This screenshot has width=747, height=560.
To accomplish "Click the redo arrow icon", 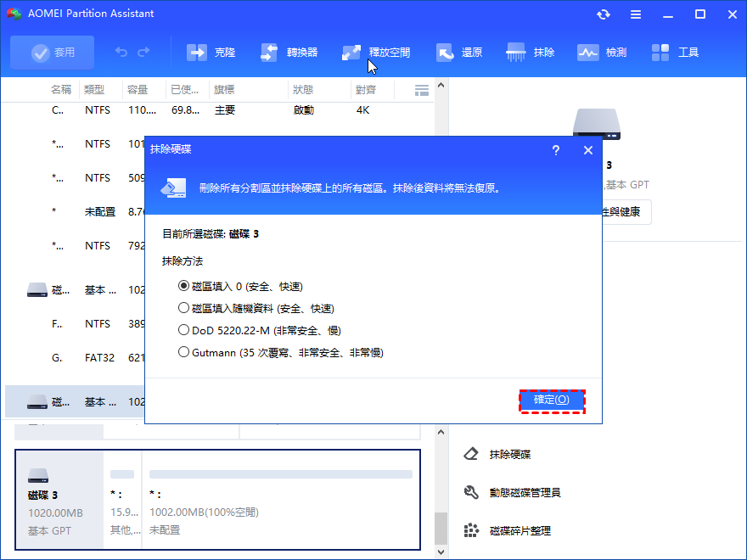I will point(143,52).
